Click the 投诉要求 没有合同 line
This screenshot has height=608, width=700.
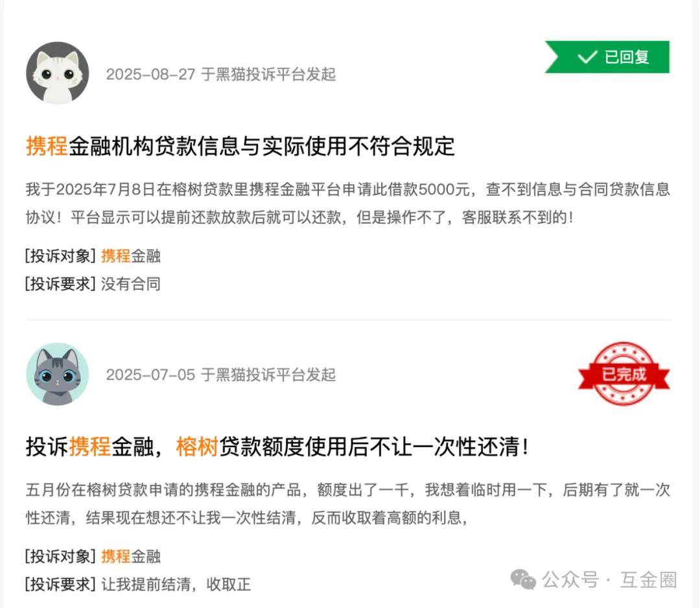93,283
